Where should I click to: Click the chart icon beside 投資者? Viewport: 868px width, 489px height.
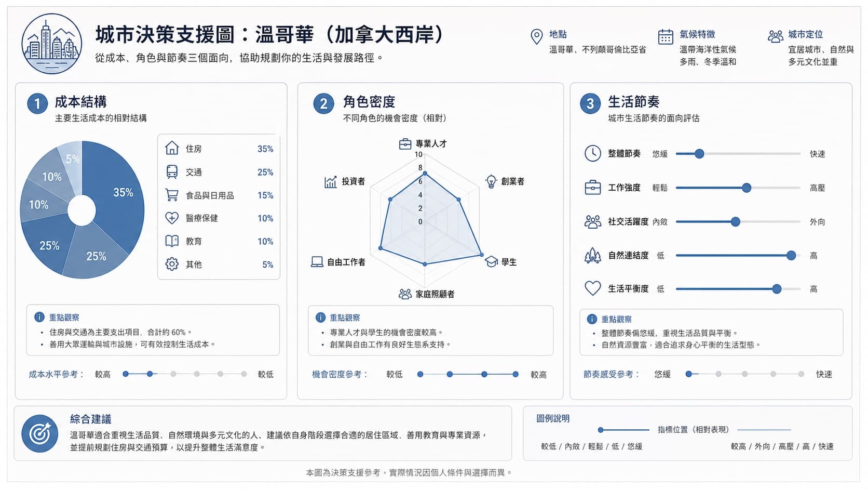pos(331,181)
